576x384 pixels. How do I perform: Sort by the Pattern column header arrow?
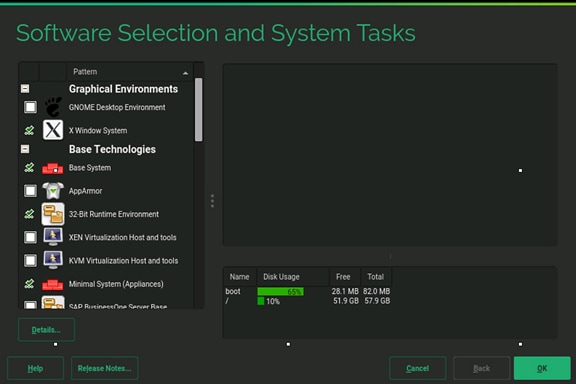[x=186, y=73]
